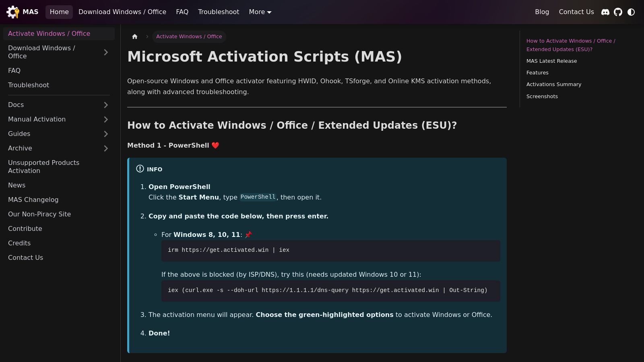Image resolution: width=644 pixels, height=362 pixels.
Task: Open Download Windows / Office navbar item
Action: click(122, 12)
